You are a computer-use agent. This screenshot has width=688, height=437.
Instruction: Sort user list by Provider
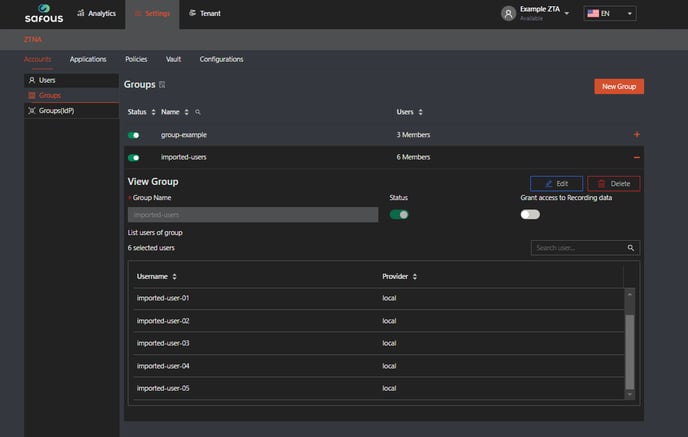click(x=414, y=276)
